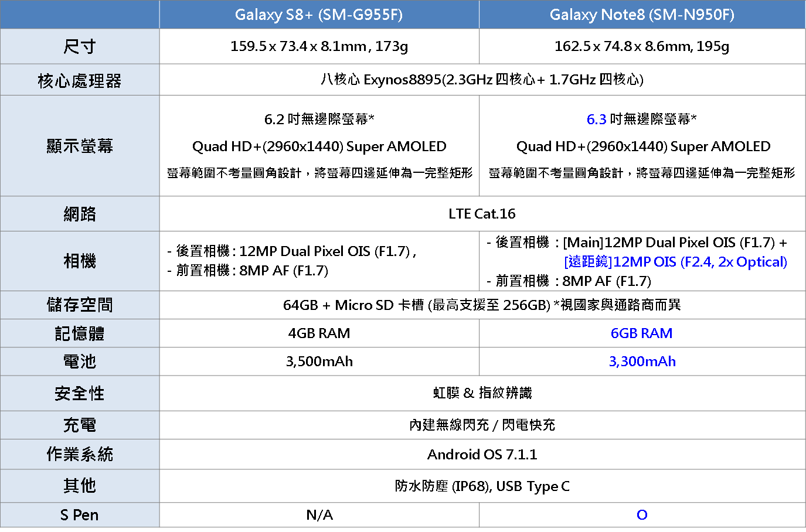This screenshot has width=806, height=532.
Task: Select the S Pen row label
Action: coord(80,515)
